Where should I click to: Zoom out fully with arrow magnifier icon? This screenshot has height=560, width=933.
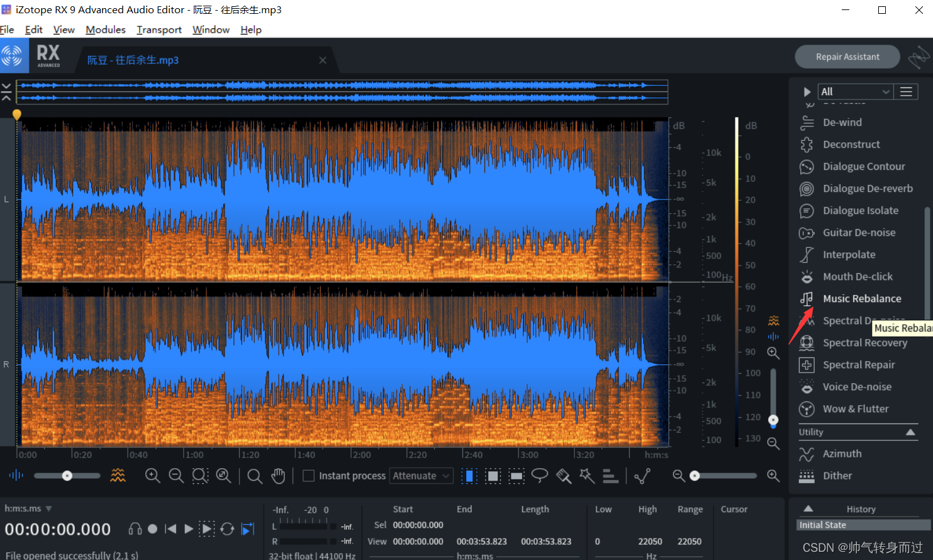click(224, 476)
